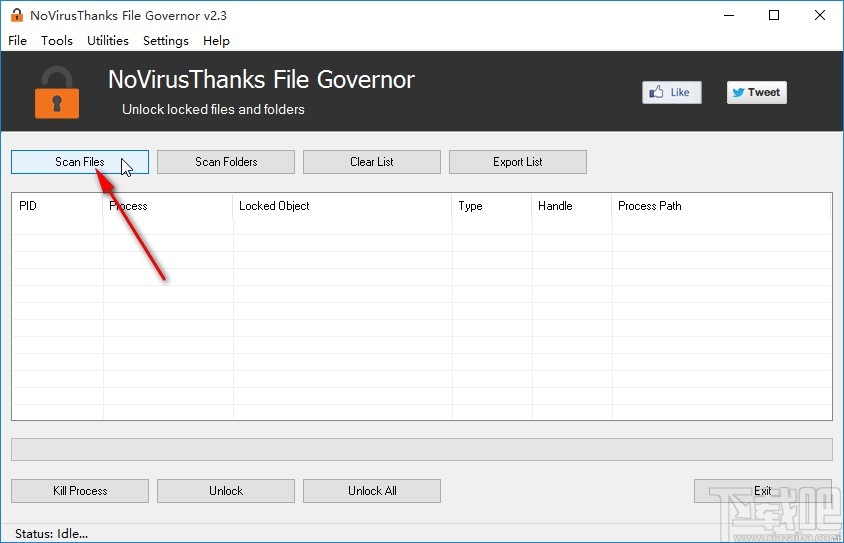
Task: Click the Status: Idle... text in status bar
Action: [52, 534]
